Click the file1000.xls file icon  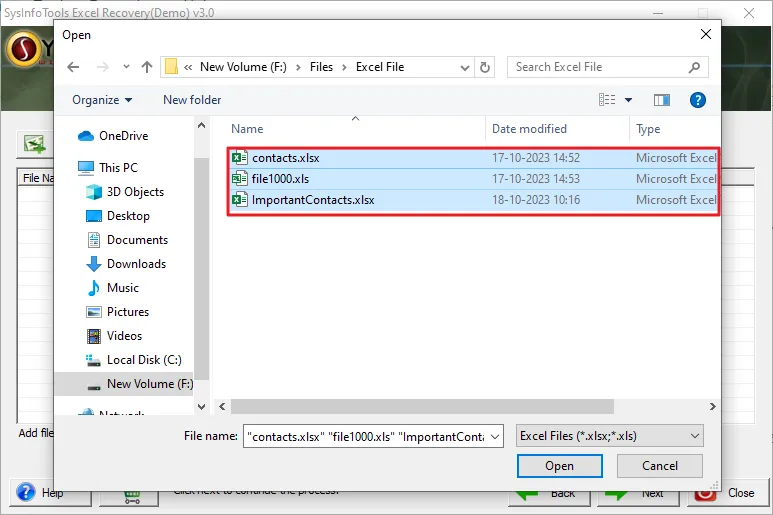pyautogui.click(x=240, y=178)
